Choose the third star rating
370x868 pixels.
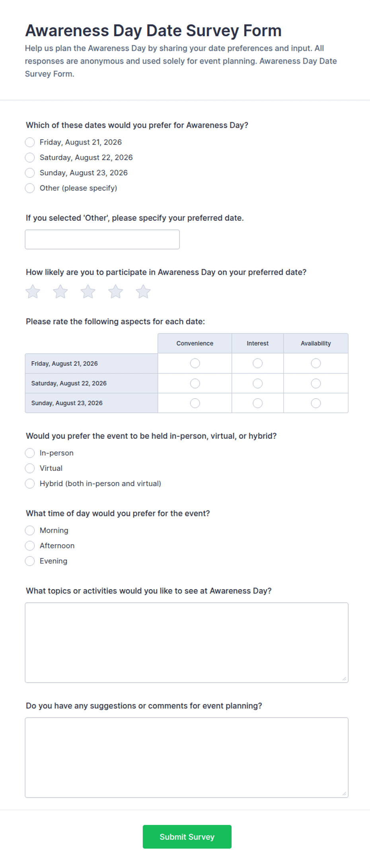click(88, 292)
